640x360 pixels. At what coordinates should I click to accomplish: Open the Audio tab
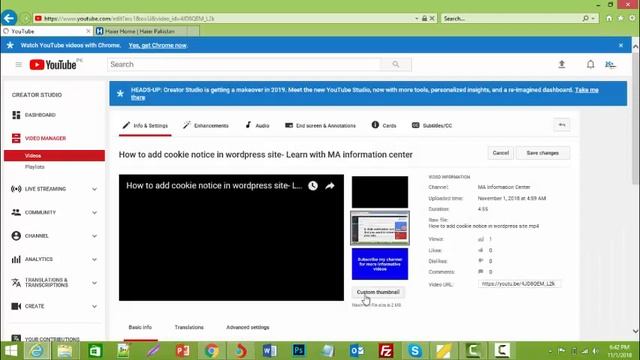257,126
